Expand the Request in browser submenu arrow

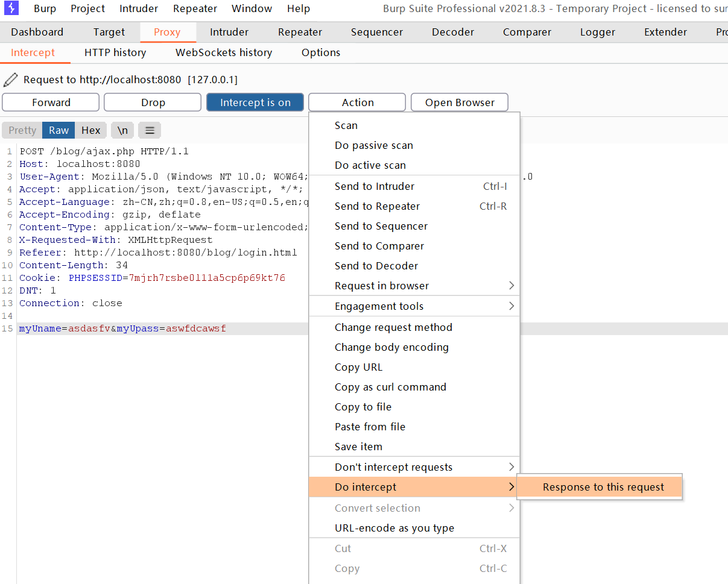tap(511, 285)
